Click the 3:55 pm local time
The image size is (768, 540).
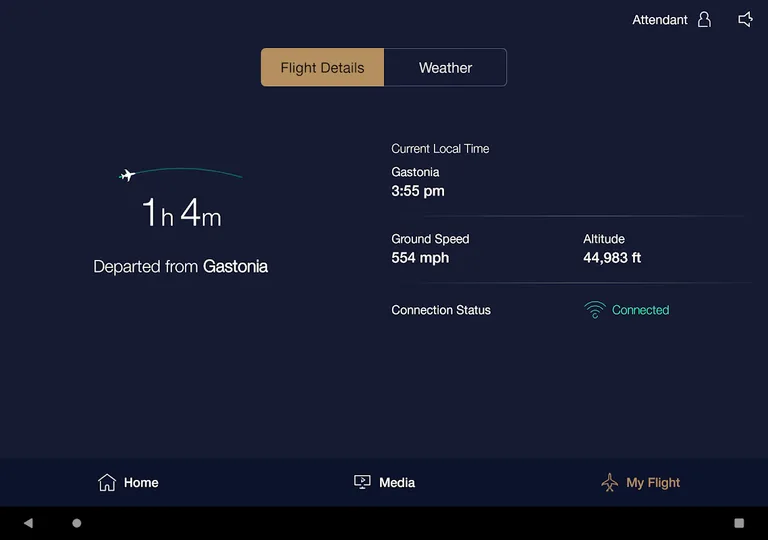(x=418, y=191)
